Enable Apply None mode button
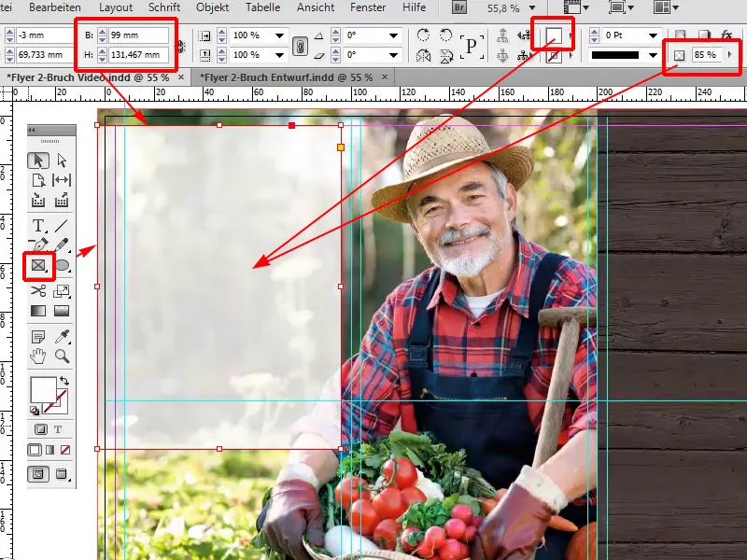This screenshot has width=747, height=560. click(x=65, y=450)
